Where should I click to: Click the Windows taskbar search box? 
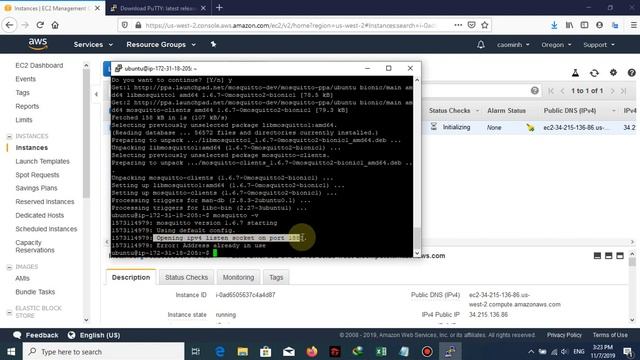[103, 351]
